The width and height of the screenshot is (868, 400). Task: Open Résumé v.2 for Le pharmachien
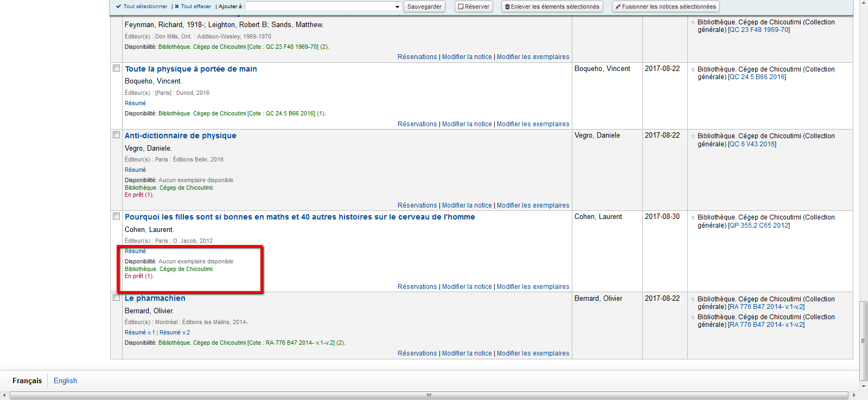[x=175, y=332]
